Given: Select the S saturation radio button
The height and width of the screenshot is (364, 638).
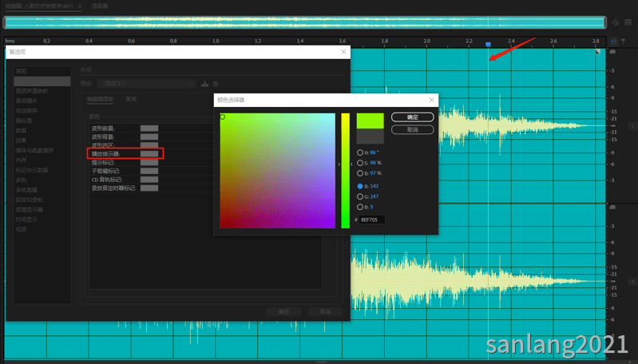Looking at the screenshot, I should [x=360, y=163].
